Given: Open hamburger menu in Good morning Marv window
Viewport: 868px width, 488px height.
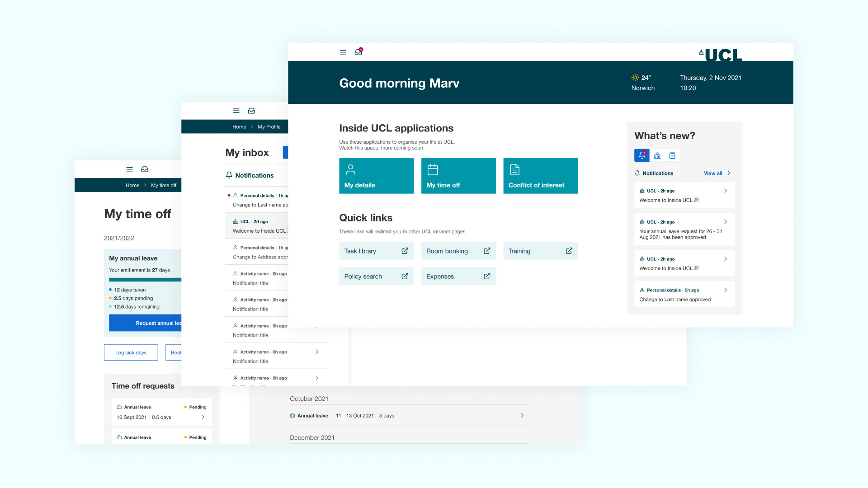Looking at the screenshot, I should pos(343,52).
